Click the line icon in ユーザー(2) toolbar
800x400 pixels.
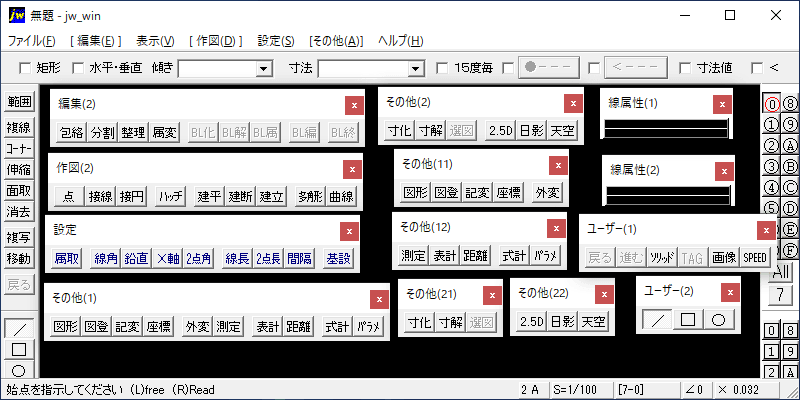[657, 320]
